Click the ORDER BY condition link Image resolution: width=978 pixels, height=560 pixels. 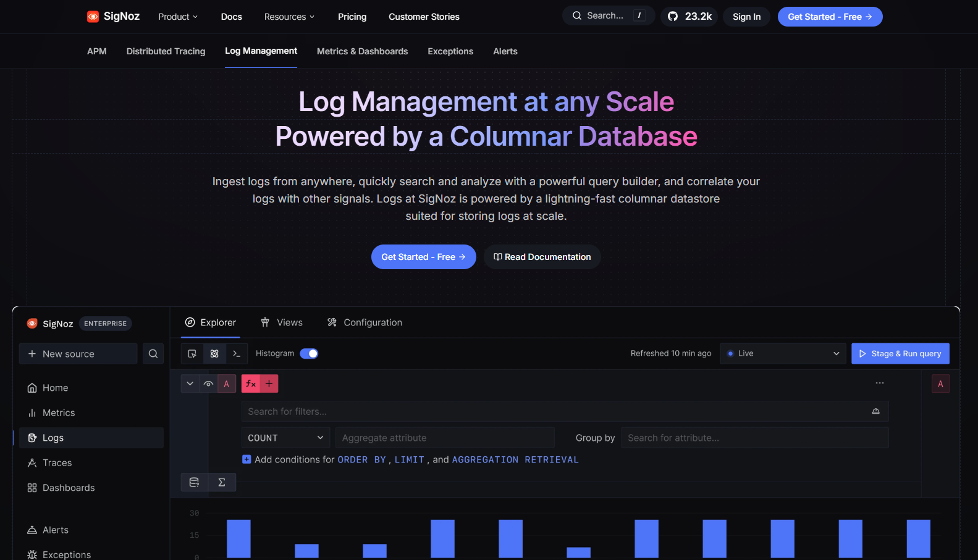tap(361, 459)
